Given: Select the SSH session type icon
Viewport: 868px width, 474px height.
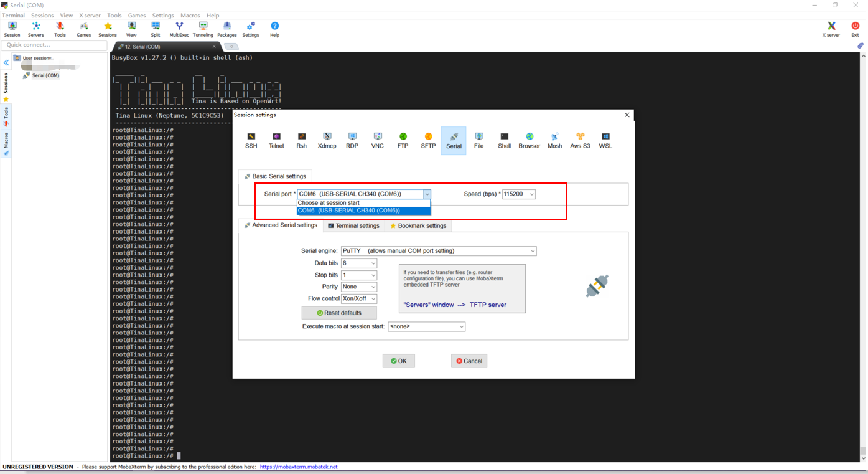Looking at the screenshot, I should [251, 140].
